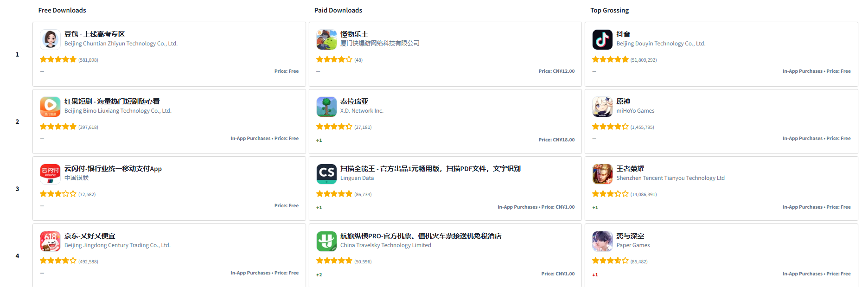Click the star rating for 王者荣耀
Screen dimensions: 868x287
click(x=610, y=194)
